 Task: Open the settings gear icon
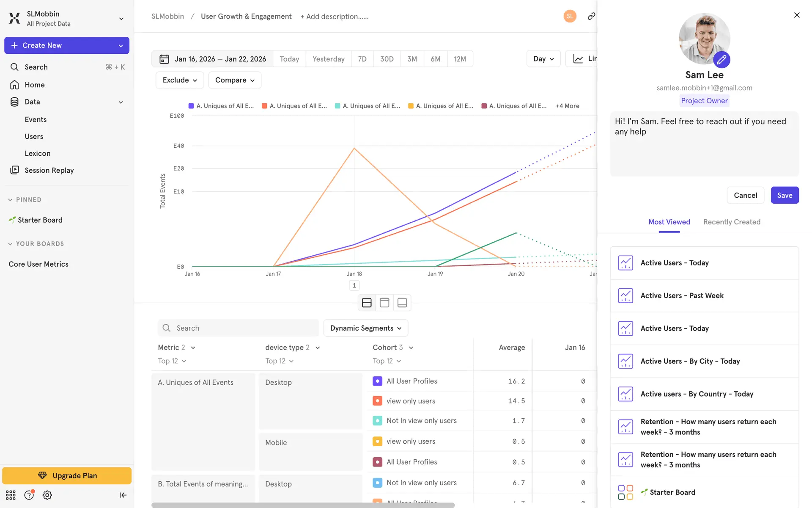click(x=47, y=495)
